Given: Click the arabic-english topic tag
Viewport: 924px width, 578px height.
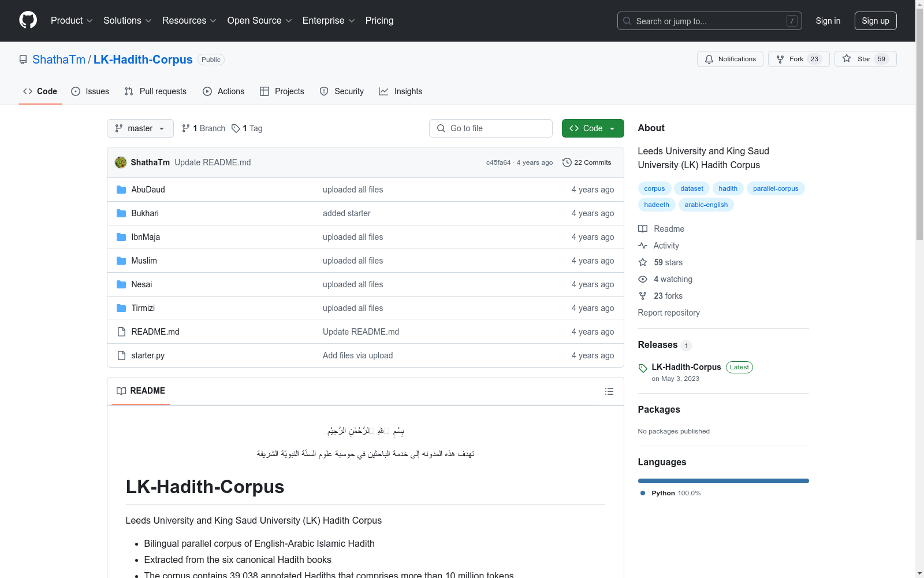Looking at the screenshot, I should 706,205.
